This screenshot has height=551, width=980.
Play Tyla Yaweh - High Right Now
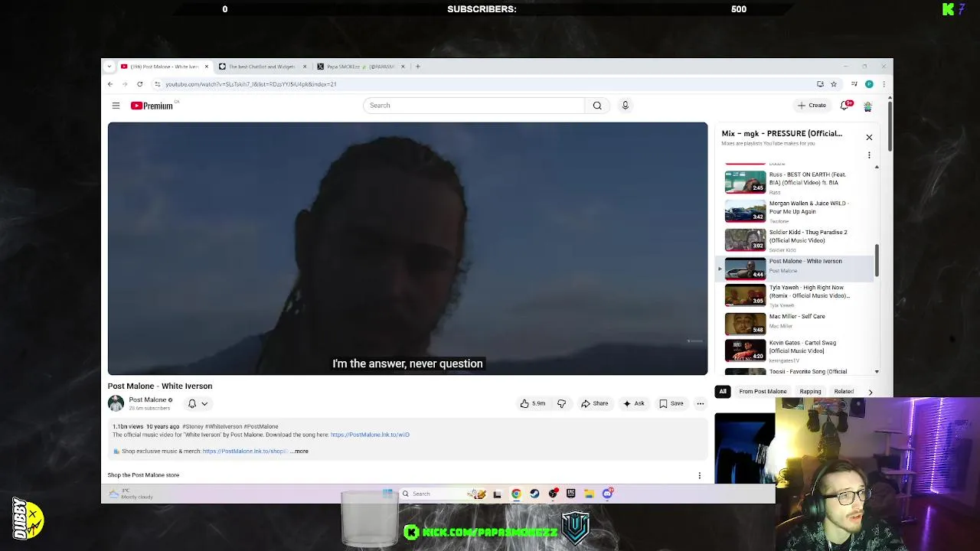(x=796, y=295)
